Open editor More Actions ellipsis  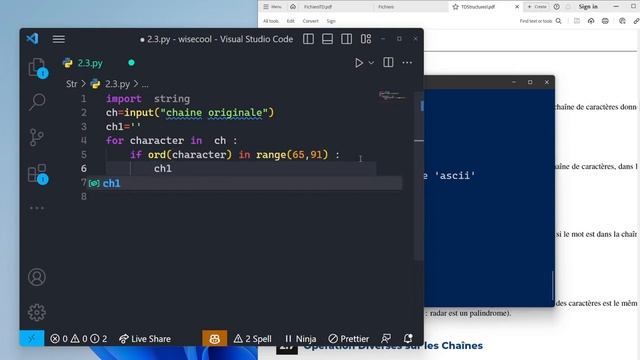pos(407,62)
